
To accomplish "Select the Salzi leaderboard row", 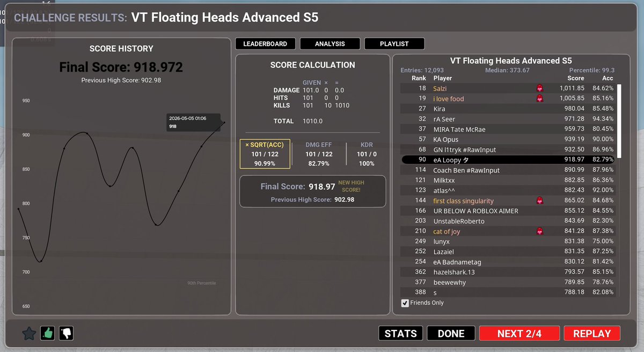I will 508,88.
